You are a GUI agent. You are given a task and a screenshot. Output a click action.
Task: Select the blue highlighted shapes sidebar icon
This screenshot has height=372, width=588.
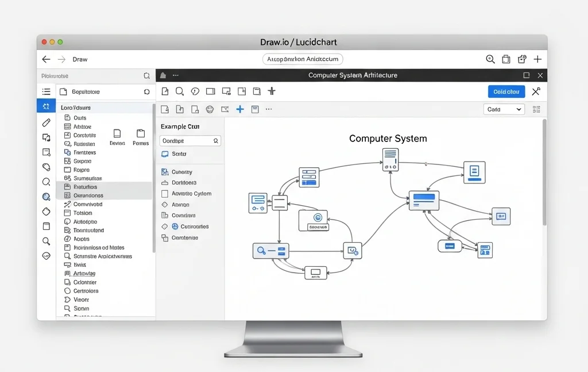[x=46, y=106]
